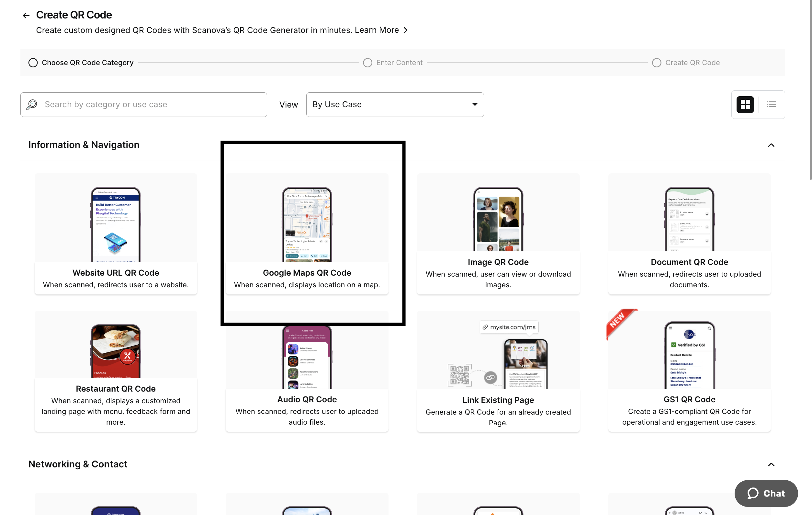812x515 pixels.
Task: Select the Enter Content step circle
Action: pos(367,63)
